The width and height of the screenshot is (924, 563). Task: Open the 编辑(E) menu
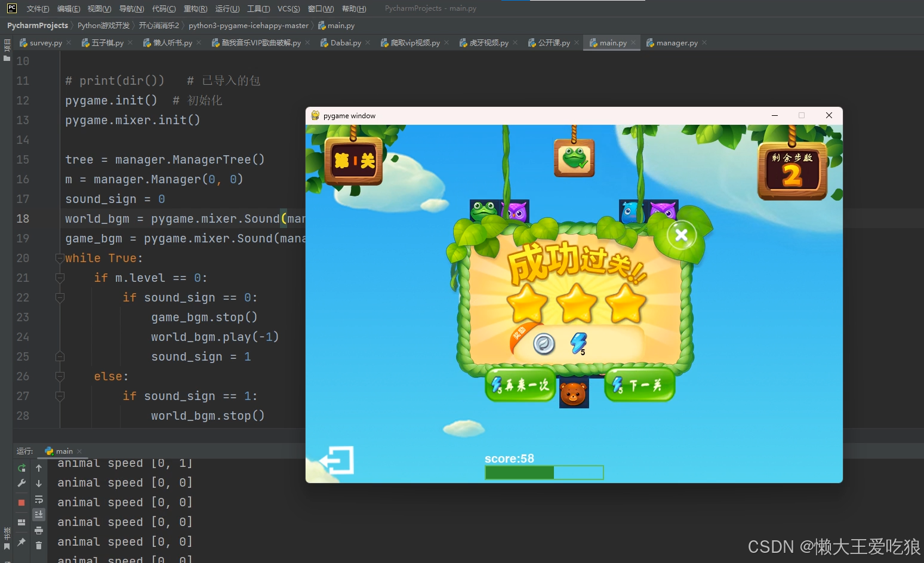click(69, 8)
